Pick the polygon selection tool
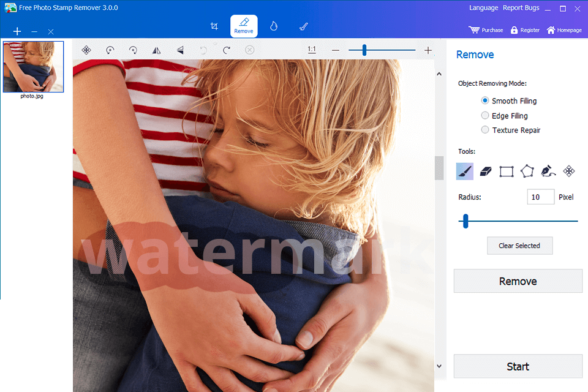The height and width of the screenshot is (392, 588). (527, 171)
